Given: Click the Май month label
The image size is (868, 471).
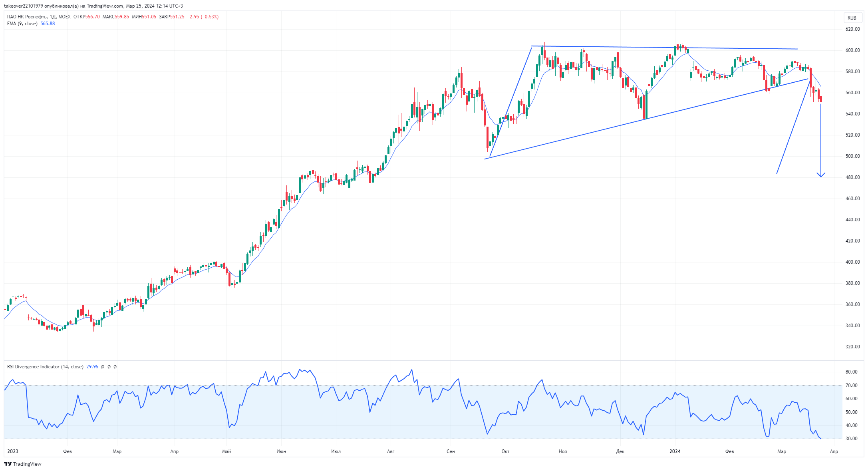Looking at the screenshot, I should click(226, 451).
